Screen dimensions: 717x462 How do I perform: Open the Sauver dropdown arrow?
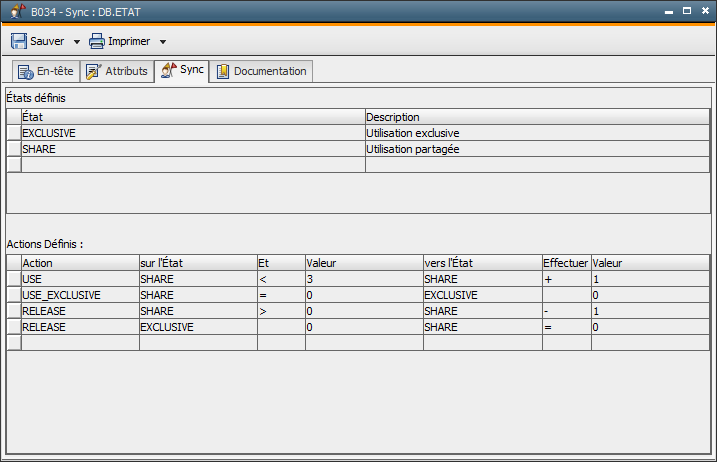(76, 42)
